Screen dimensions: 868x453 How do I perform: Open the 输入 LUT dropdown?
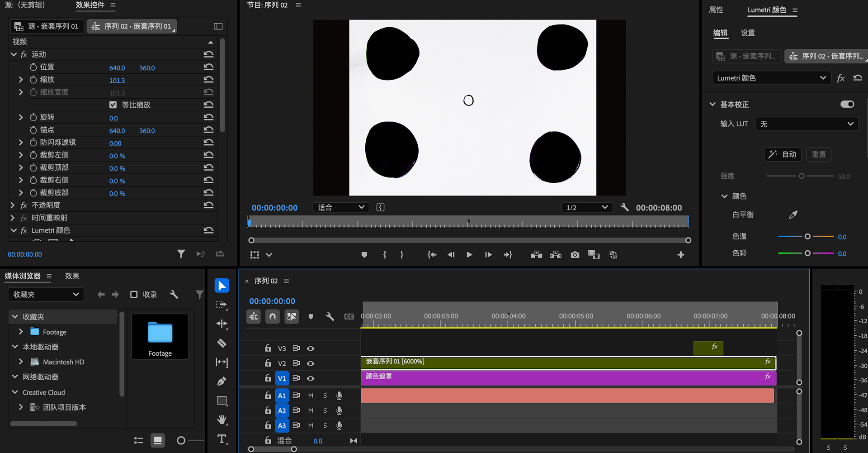[807, 124]
